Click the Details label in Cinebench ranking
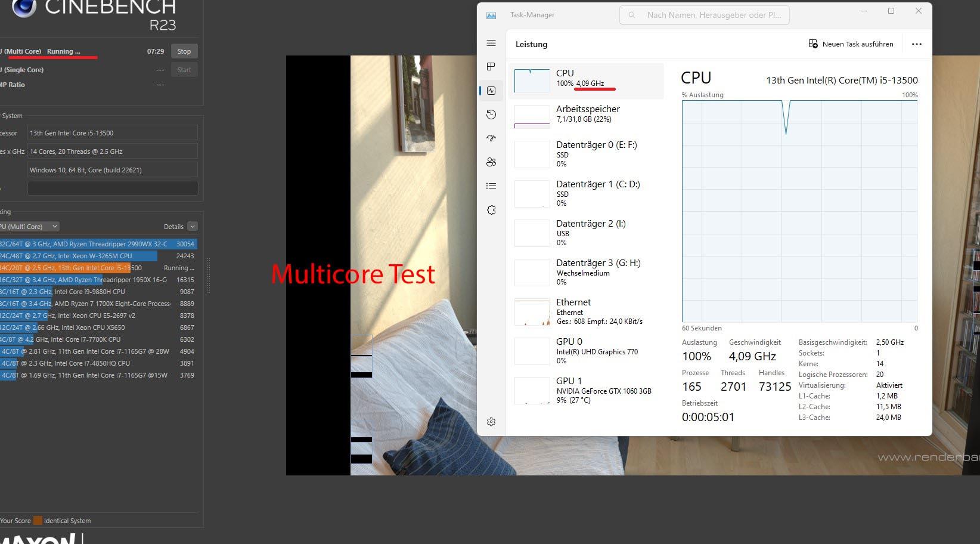Viewport: 980px width, 544px height. pos(173,227)
